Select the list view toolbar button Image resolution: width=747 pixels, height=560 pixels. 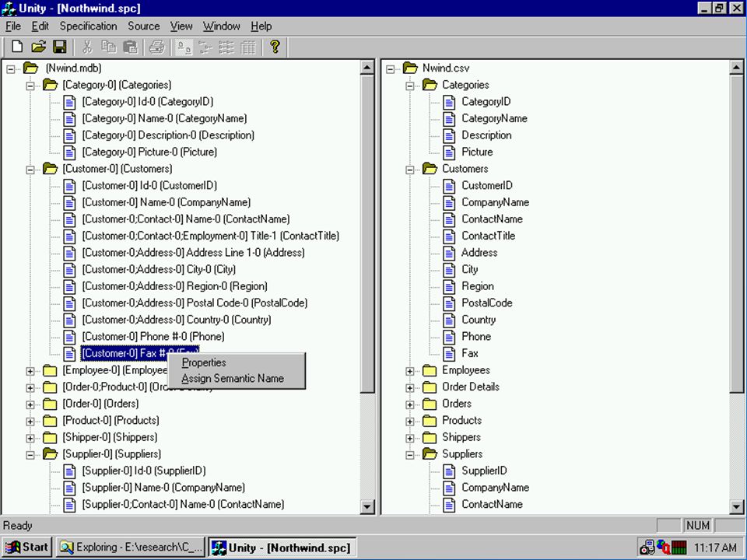[226, 47]
